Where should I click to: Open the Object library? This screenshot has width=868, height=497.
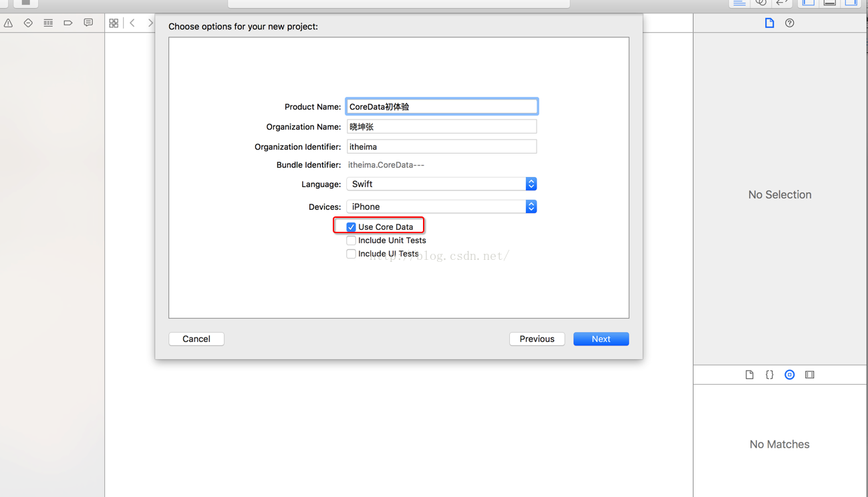(x=790, y=375)
